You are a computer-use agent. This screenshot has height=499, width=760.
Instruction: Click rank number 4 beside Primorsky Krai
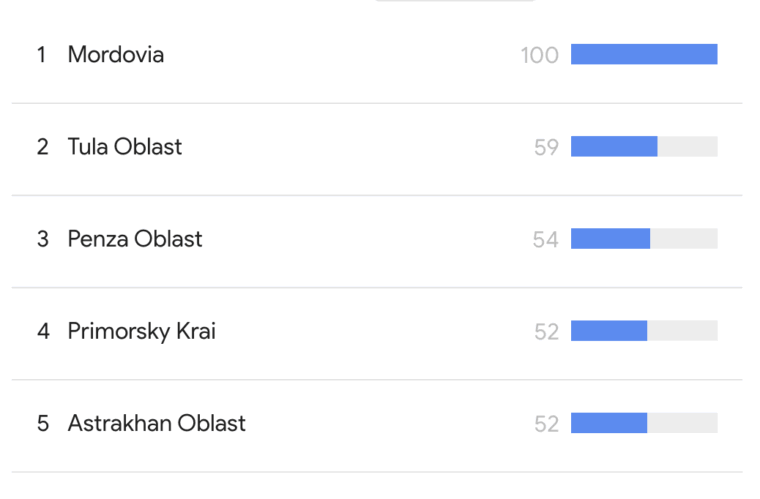click(x=42, y=331)
